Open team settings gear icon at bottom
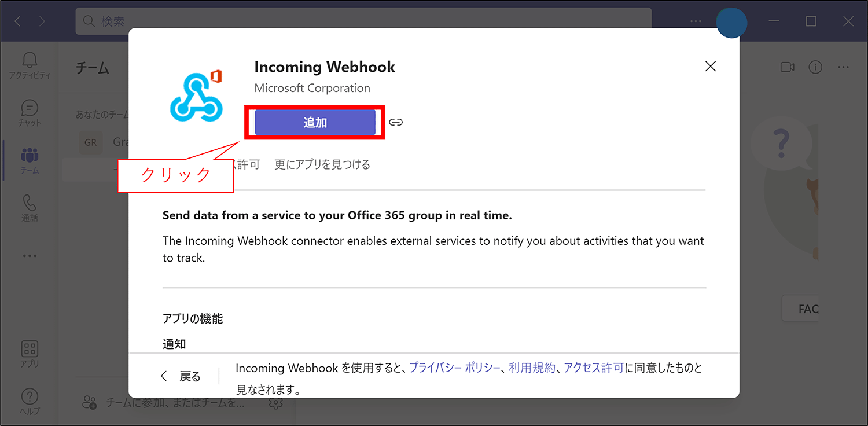Screen dimensions: 868x426 [x=276, y=402]
